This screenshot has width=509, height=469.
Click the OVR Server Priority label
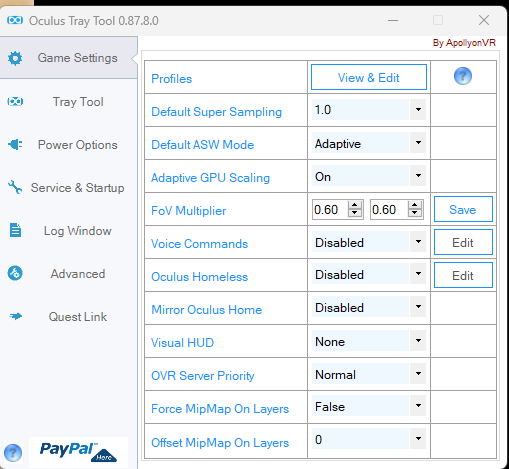203,376
